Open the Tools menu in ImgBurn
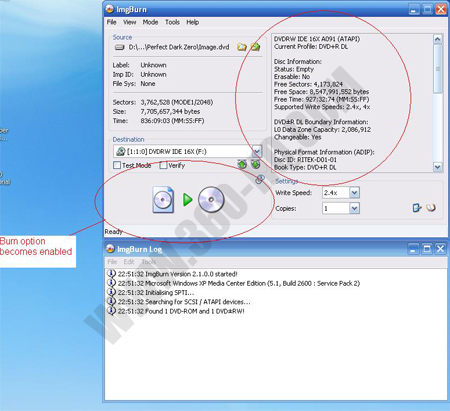Screen dimensions: 450x411 coord(172,22)
